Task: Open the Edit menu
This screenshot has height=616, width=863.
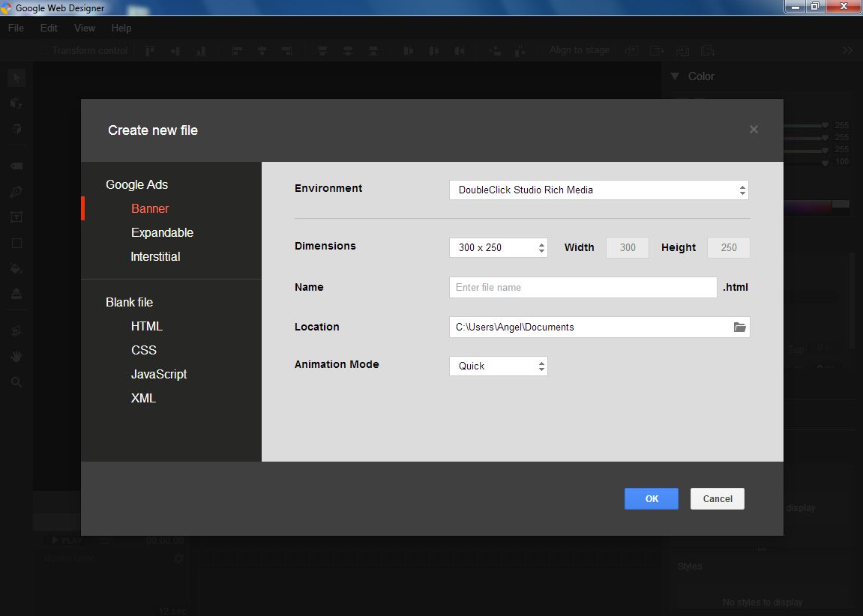Action: [49, 28]
